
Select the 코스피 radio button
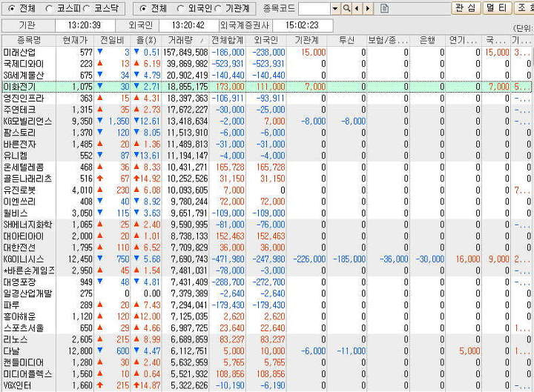coord(50,8)
